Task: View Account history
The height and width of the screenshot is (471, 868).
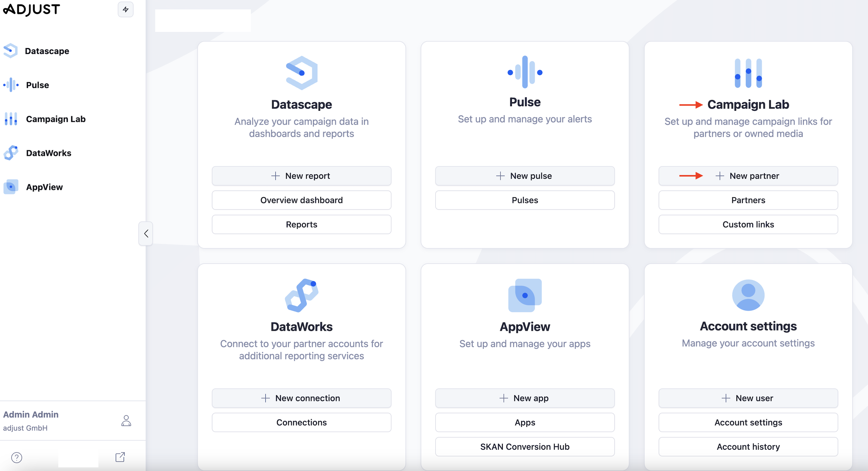Action: click(x=748, y=447)
